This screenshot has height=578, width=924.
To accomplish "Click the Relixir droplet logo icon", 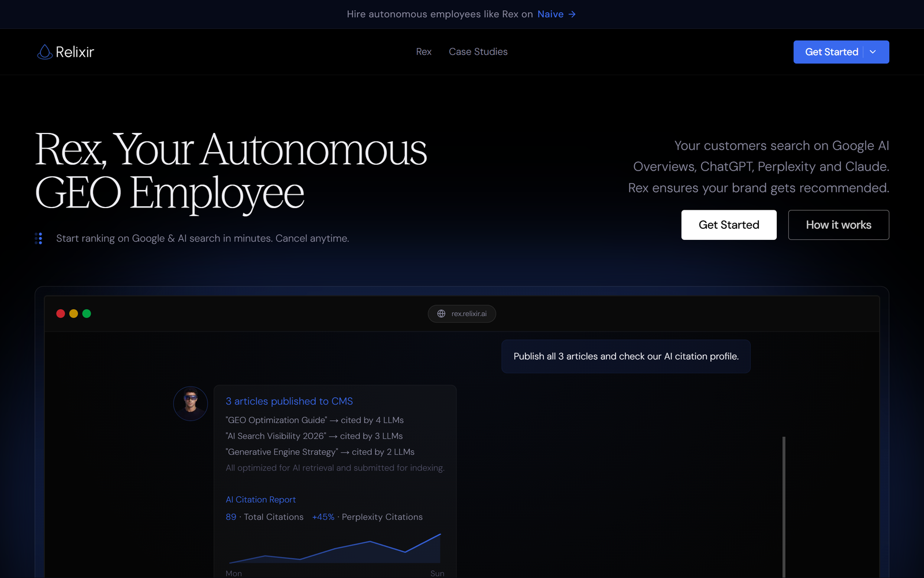I will click(44, 52).
